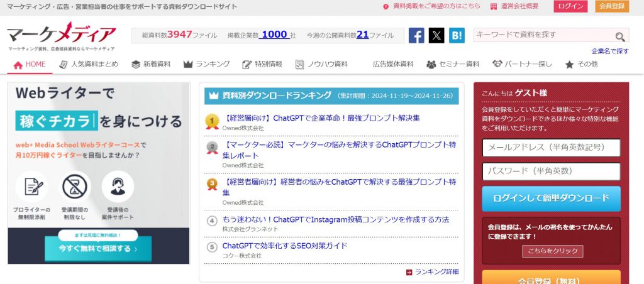
Task: Click the silver rank 2 medal
Action: 212,147
